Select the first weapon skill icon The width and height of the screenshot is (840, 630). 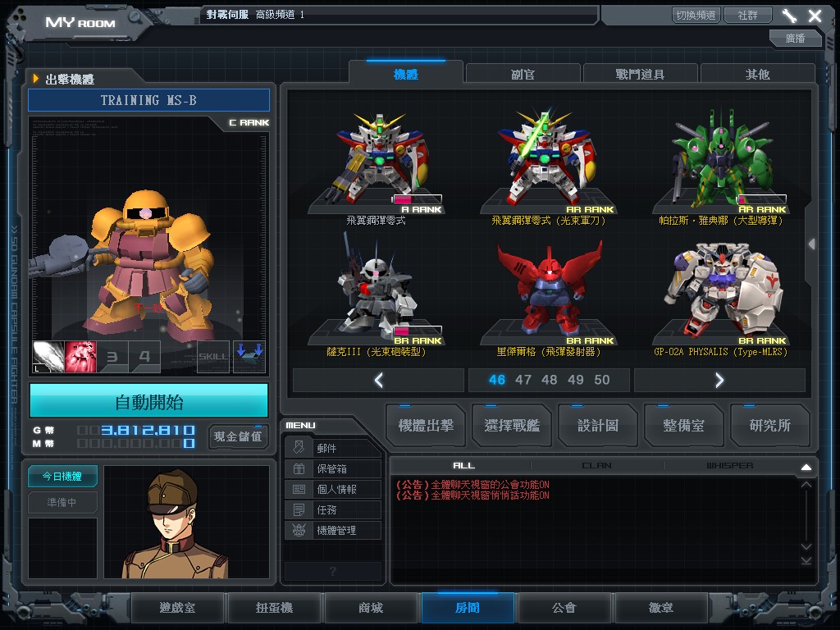[x=48, y=357]
